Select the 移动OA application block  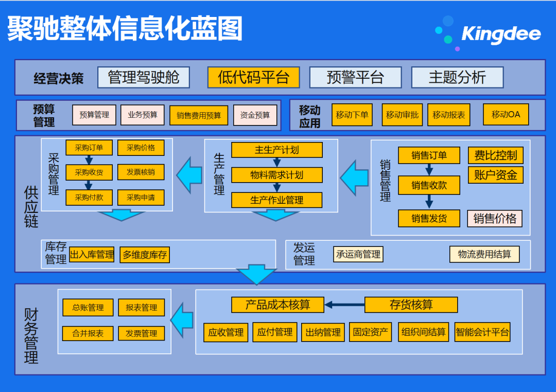(506, 114)
